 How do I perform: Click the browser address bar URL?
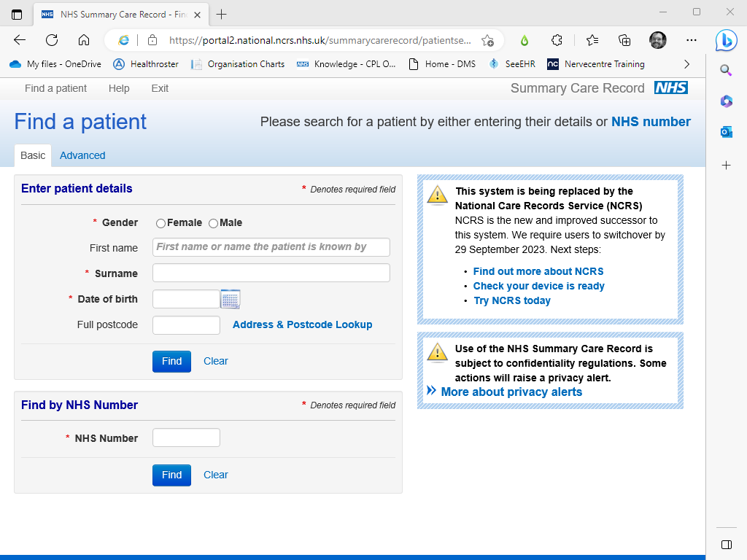point(320,41)
